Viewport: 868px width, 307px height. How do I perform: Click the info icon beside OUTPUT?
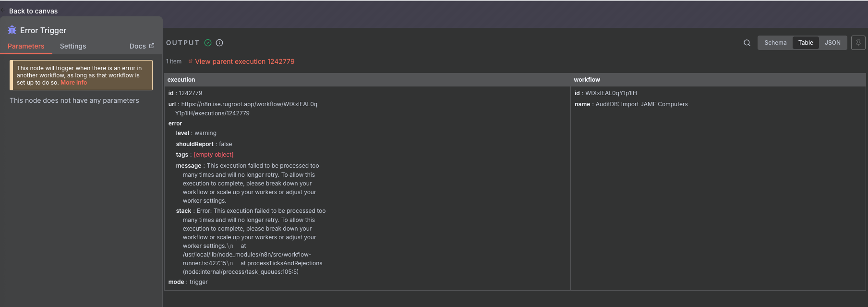coord(219,43)
